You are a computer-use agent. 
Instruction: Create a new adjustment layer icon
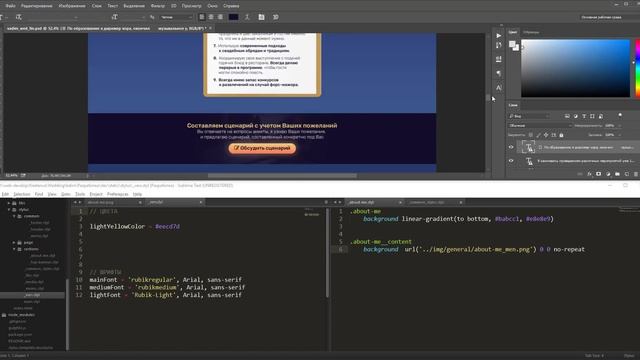click(x=608, y=174)
